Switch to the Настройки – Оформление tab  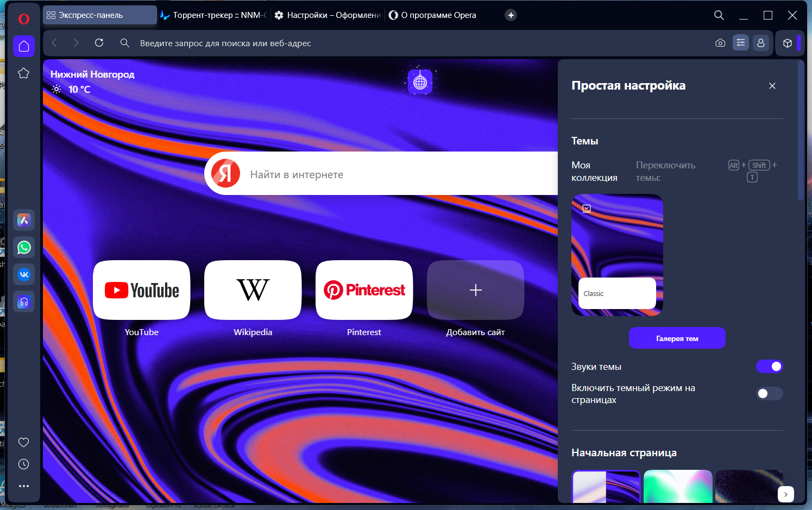pos(328,15)
